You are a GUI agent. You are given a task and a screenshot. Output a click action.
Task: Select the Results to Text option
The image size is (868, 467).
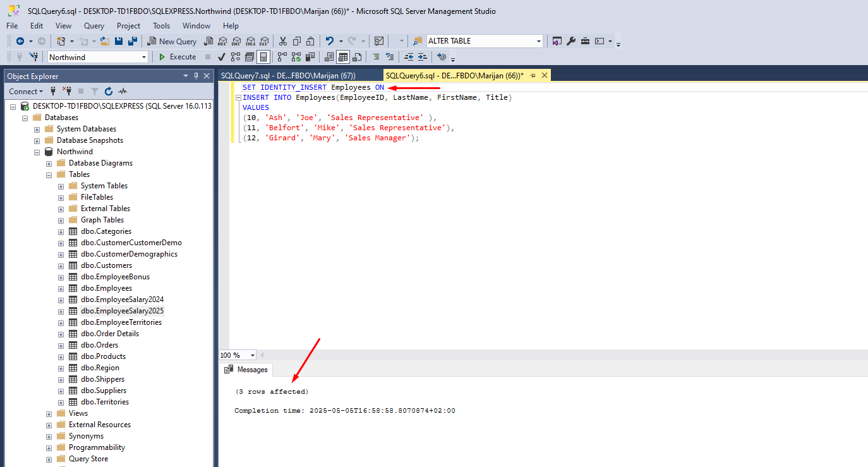pos(329,57)
